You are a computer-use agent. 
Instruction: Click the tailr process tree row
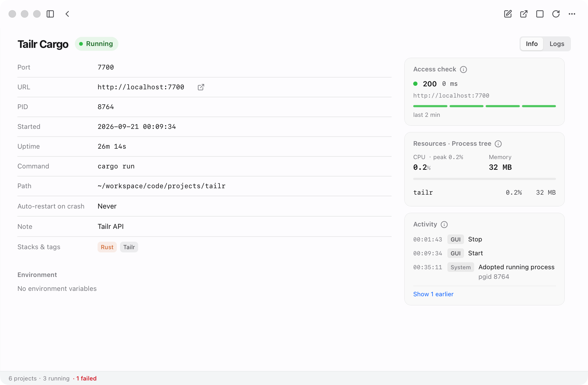tap(484, 192)
